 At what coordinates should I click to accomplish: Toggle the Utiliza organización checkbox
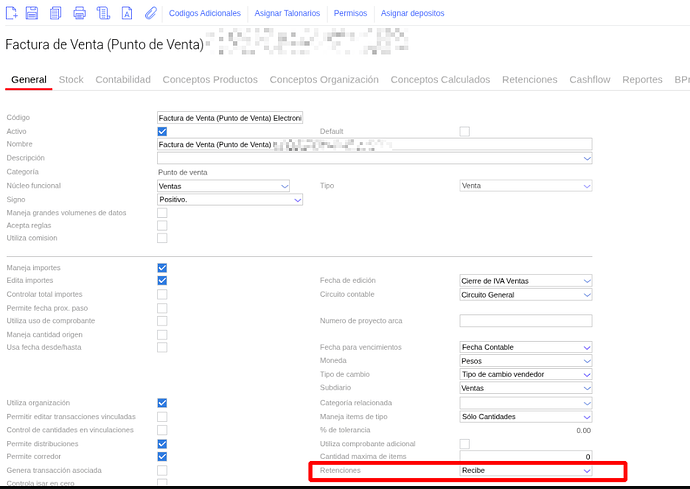coord(162,403)
